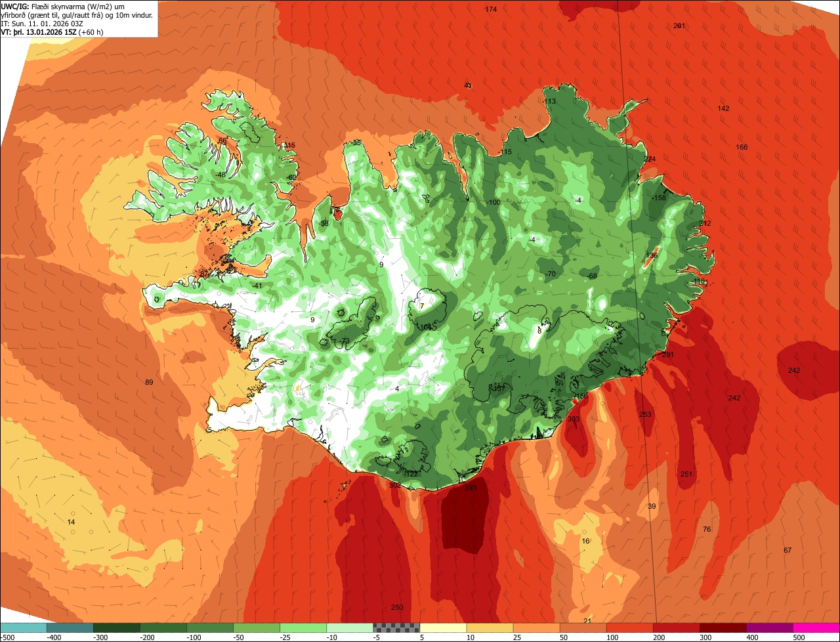840x642 pixels.
Task: Click the -41 value on Snæfellsnes peninsula
Action: (x=257, y=286)
